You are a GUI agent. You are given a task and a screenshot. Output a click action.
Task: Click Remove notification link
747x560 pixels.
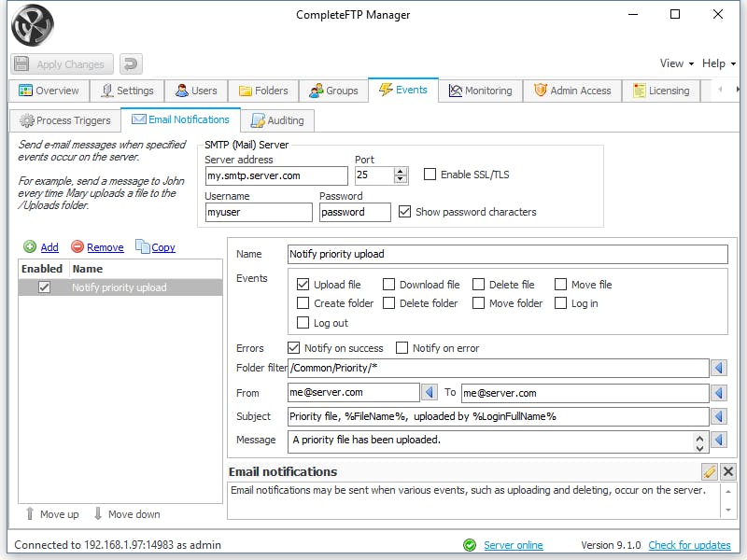pos(106,247)
